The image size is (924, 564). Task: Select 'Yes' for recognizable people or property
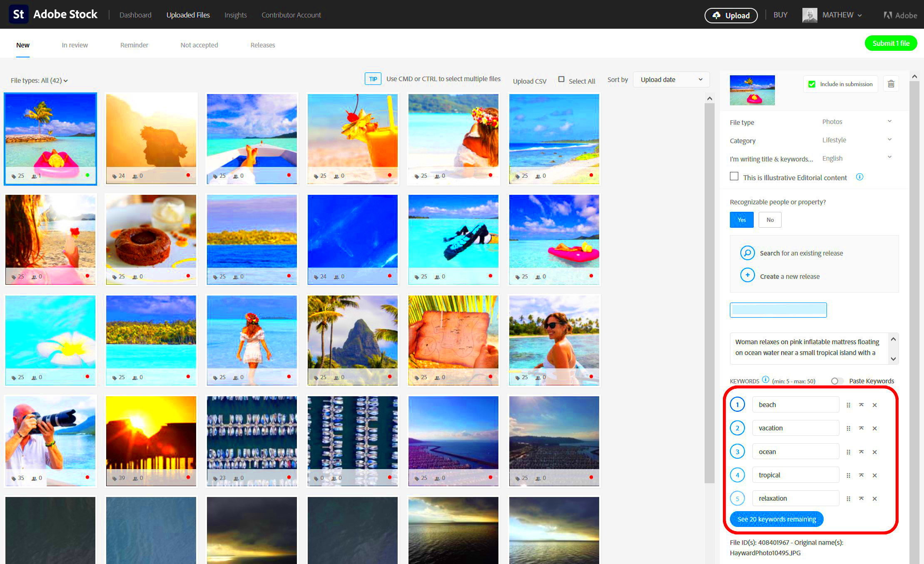click(x=740, y=220)
